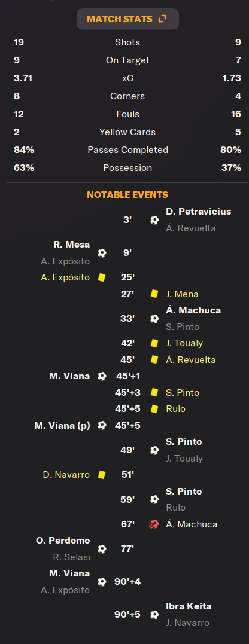Open O. Perdomo's player link
249x644 pixels.
coord(63,541)
